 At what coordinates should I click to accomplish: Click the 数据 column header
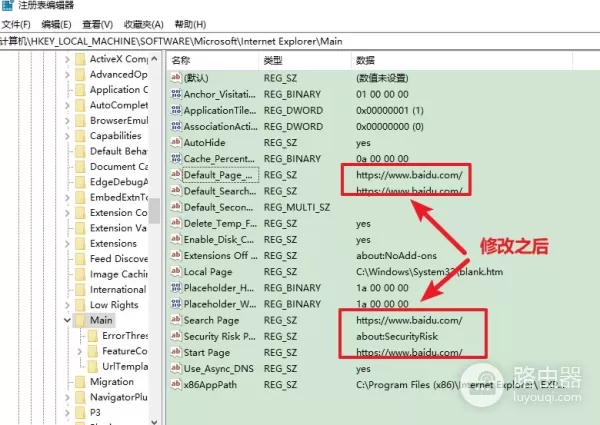tap(366, 61)
